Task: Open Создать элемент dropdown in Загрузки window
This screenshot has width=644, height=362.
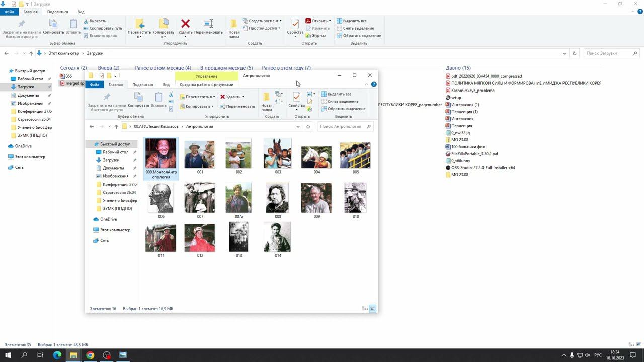Action: [x=262, y=21]
